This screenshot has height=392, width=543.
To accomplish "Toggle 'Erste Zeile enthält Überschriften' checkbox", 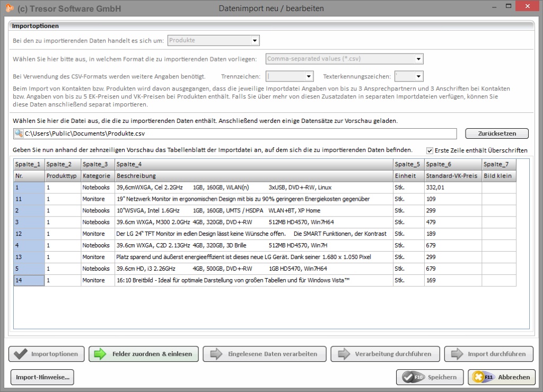I will pyautogui.click(x=430, y=150).
